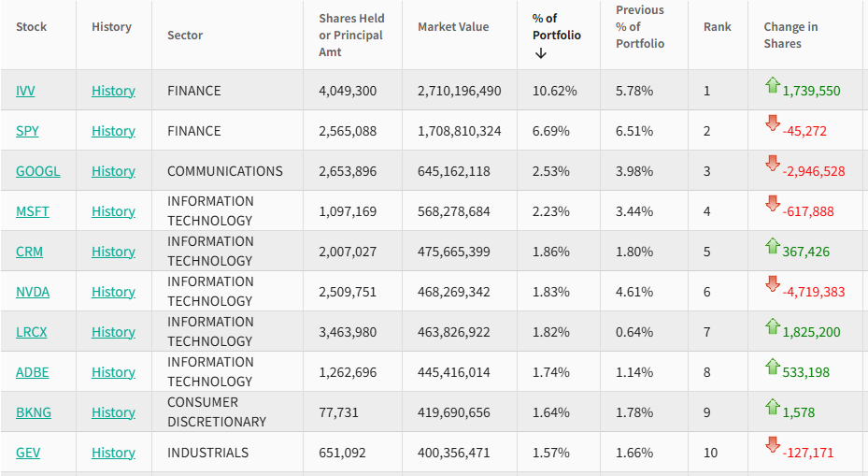Click the red down arrow in SPY row

772,123
